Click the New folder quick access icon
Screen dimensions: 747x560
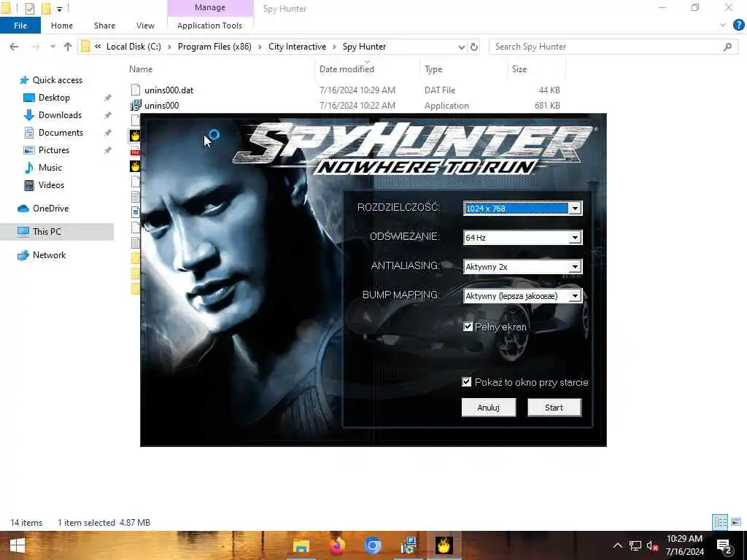46,8
